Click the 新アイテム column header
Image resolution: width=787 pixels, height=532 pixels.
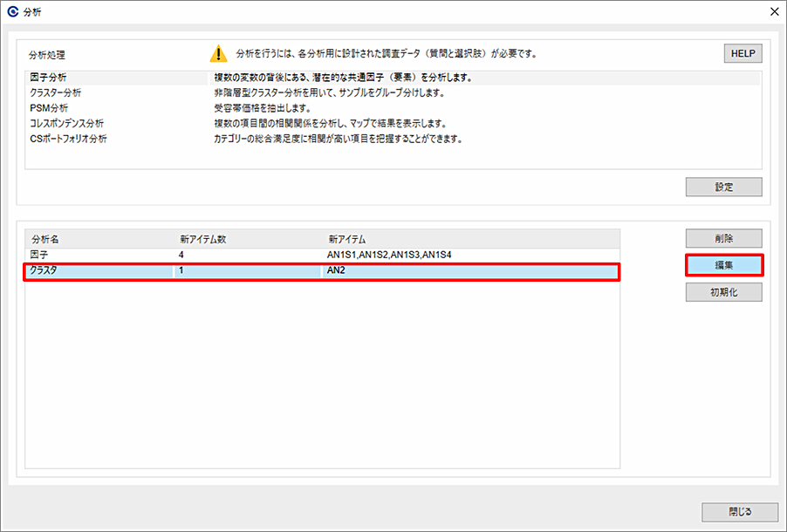pyautogui.click(x=471, y=239)
